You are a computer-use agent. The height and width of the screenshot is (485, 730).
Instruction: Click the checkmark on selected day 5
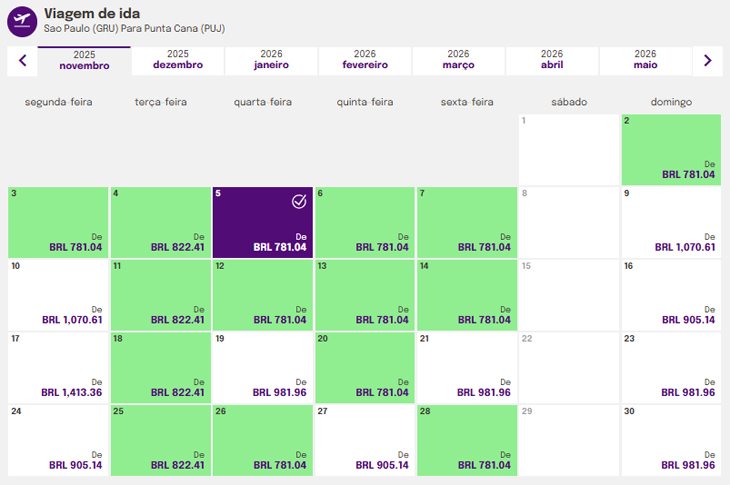[298, 202]
